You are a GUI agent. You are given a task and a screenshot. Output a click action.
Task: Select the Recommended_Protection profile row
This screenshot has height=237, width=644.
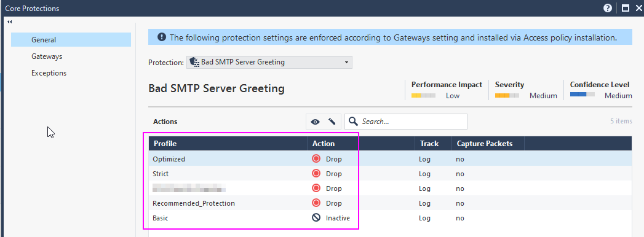click(390, 203)
